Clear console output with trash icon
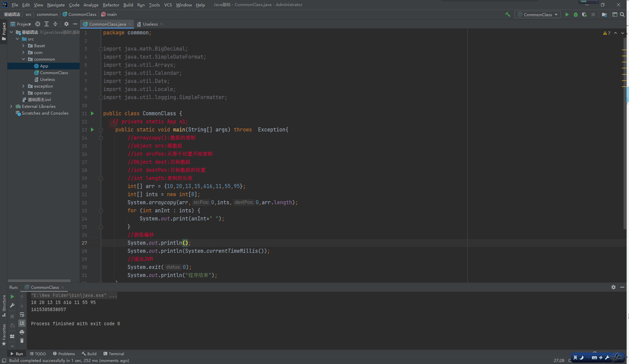Viewport: 629px width, 364px height. click(x=22, y=341)
